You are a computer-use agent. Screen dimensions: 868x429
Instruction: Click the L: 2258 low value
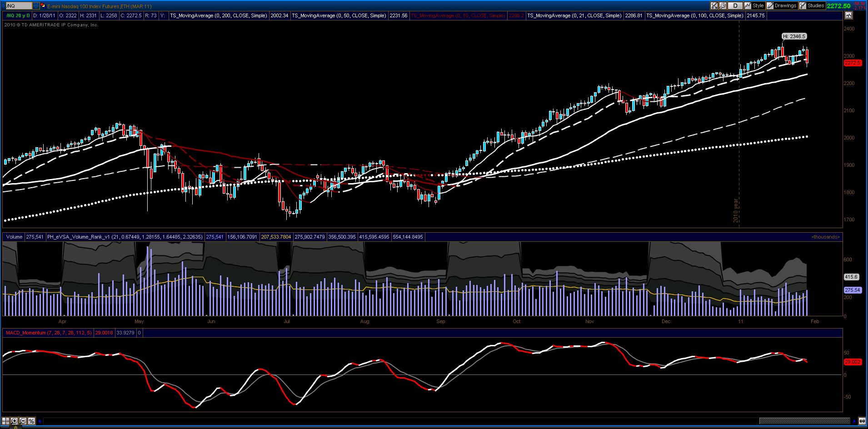109,15
